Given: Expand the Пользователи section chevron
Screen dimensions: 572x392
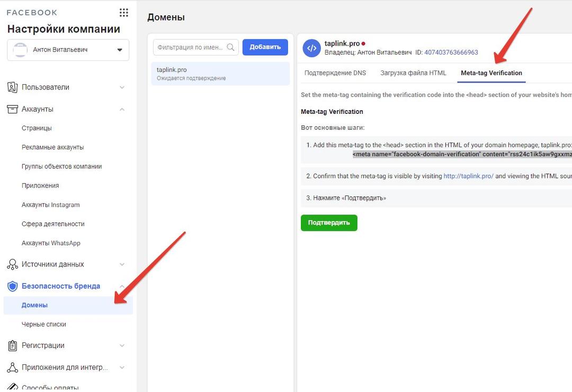Looking at the screenshot, I should click(x=122, y=87).
